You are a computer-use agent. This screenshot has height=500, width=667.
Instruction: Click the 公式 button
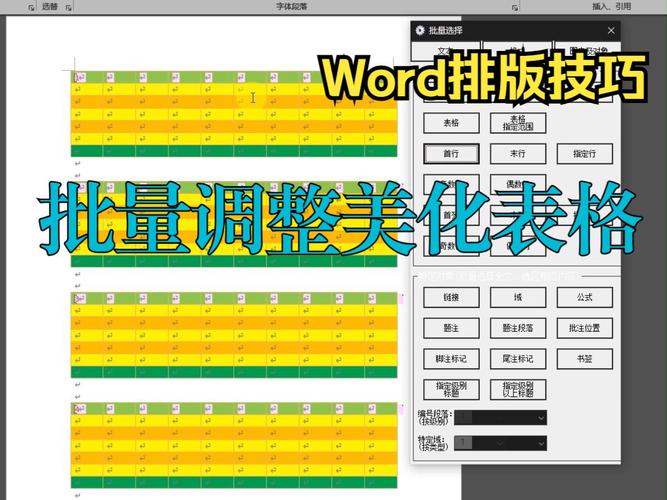tap(584, 297)
